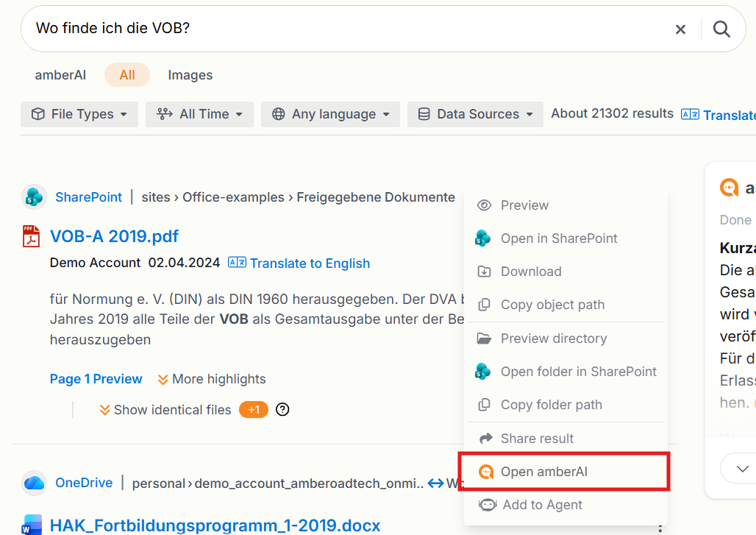
Task: Click the download icon in the context menu
Action: click(x=484, y=272)
